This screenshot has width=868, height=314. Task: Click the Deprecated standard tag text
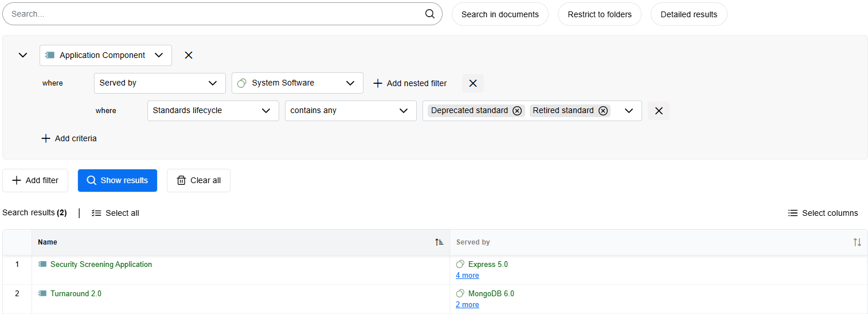pyautogui.click(x=470, y=111)
